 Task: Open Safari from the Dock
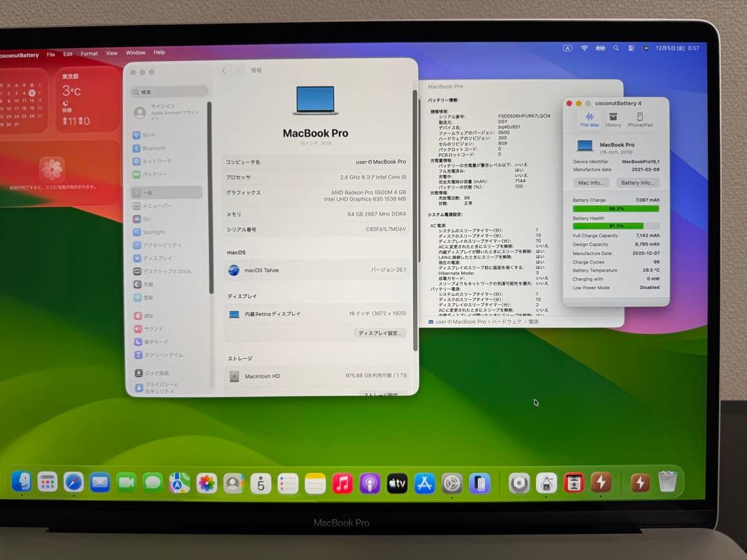[x=74, y=483]
